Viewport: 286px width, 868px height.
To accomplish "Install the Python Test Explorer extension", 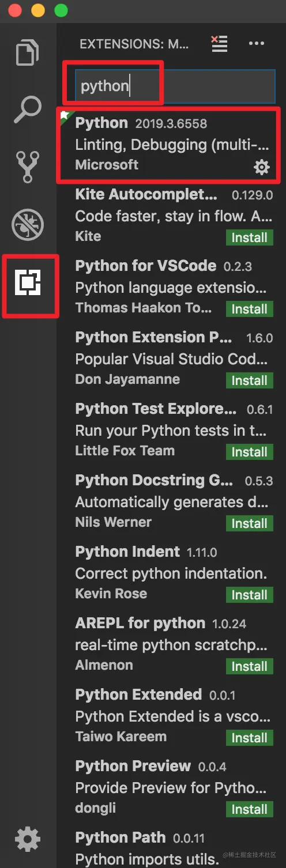I will tap(249, 452).
